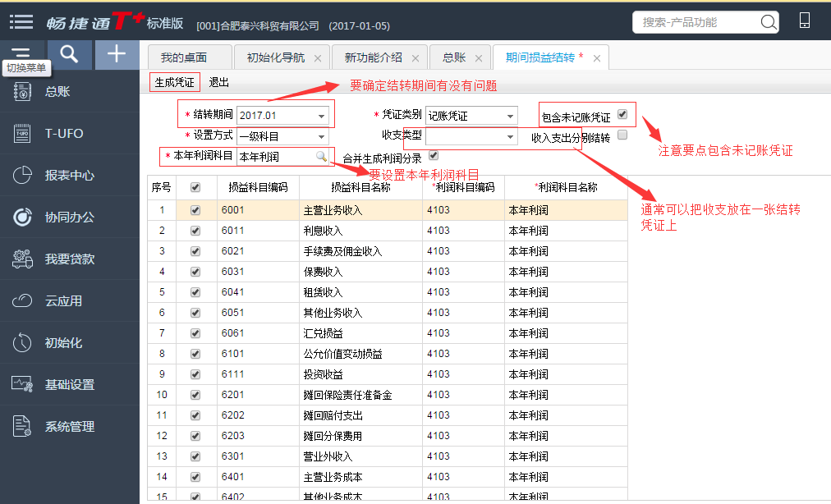Click the magnifier search icon in sidebar
The height and width of the screenshot is (504, 831).
[x=70, y=54]
